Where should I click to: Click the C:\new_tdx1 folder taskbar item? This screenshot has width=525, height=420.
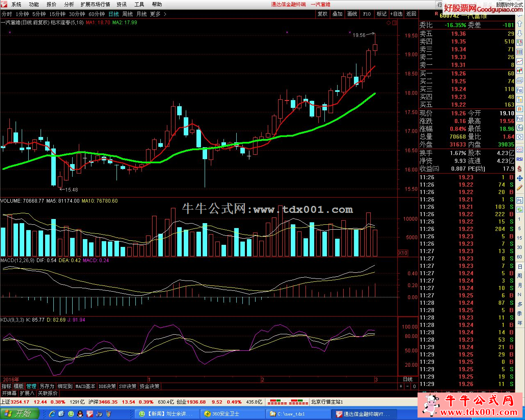(x=298, y=414)
